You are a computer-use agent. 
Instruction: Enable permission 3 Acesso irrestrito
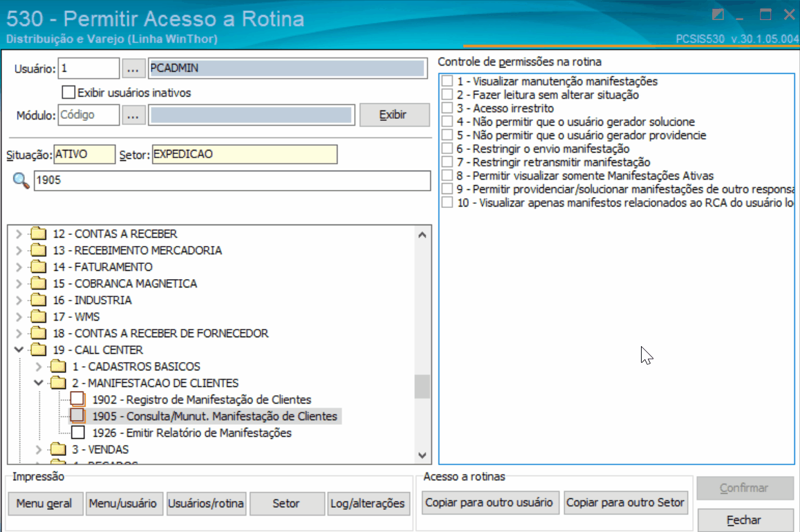pyautogui.click(x=447, y=108)
